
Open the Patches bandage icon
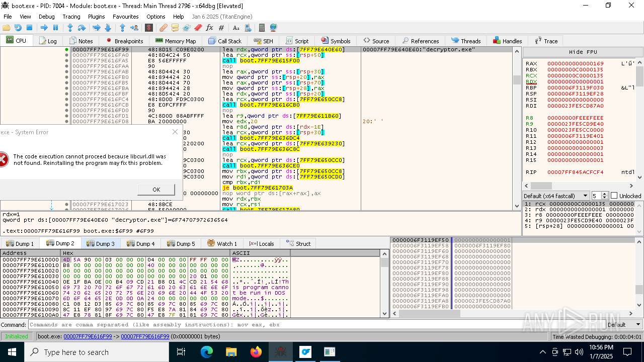pyautogui.click(x=164, y=28)
